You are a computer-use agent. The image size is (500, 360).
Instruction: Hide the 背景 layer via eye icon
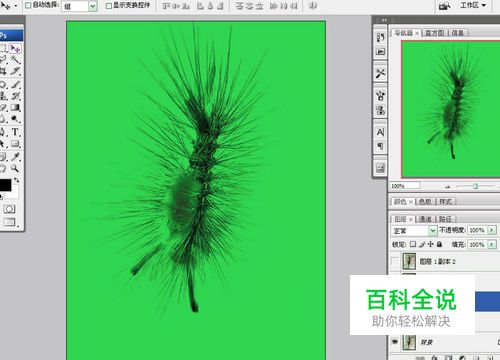click(395, 342)
